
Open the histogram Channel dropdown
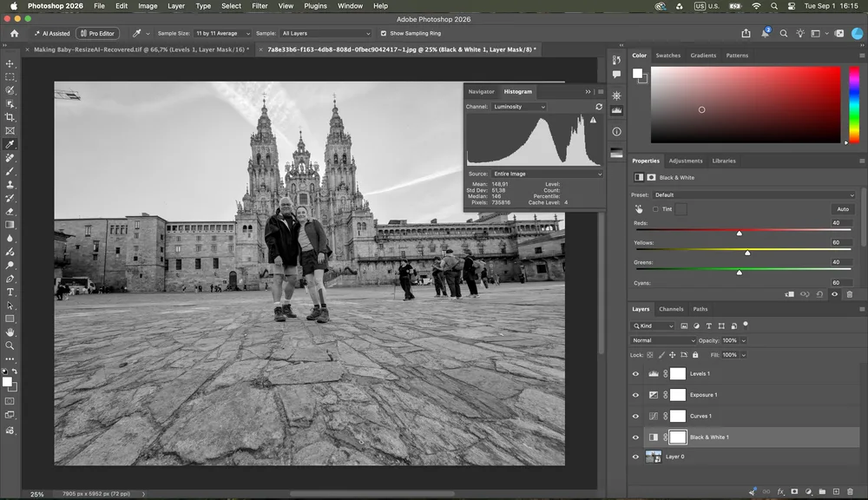(x=519, y=106)
